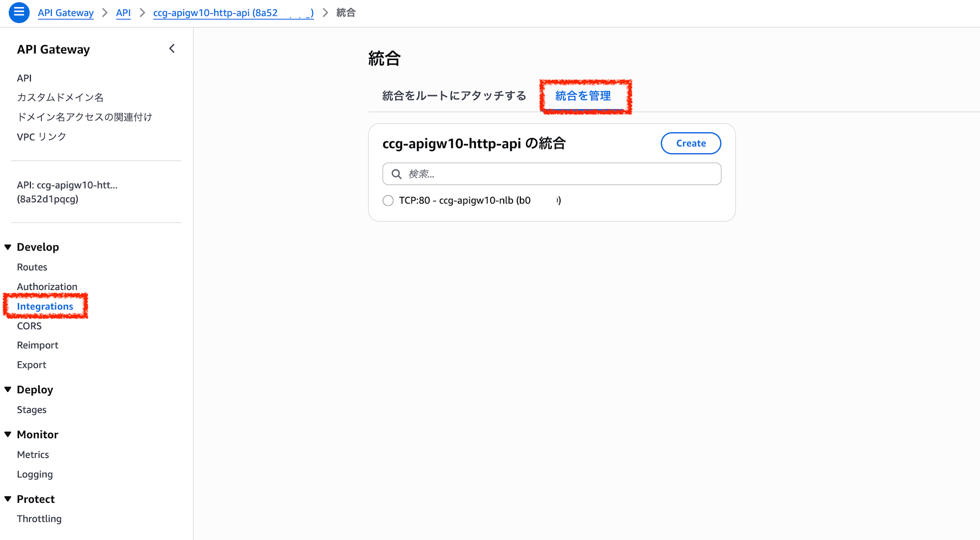
Task: Open VPC リンク in the sidebar
Action: pos(42,137)
